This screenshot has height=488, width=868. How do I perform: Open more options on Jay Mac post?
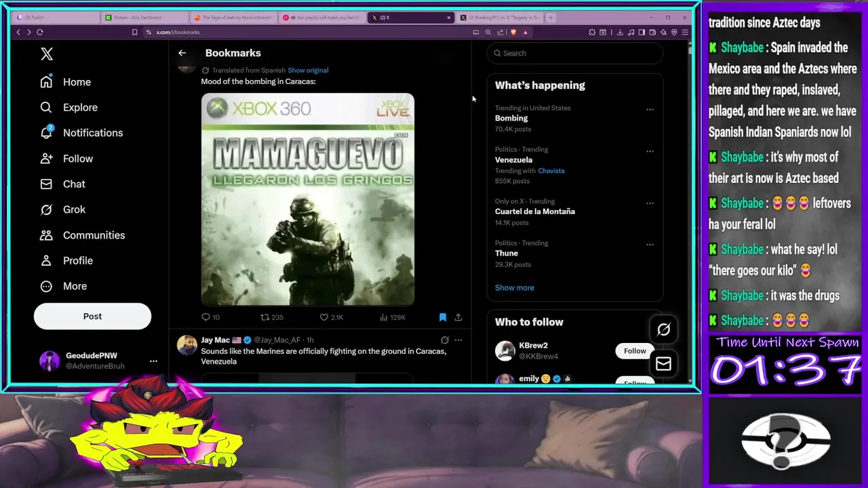[x=458, y=340]
